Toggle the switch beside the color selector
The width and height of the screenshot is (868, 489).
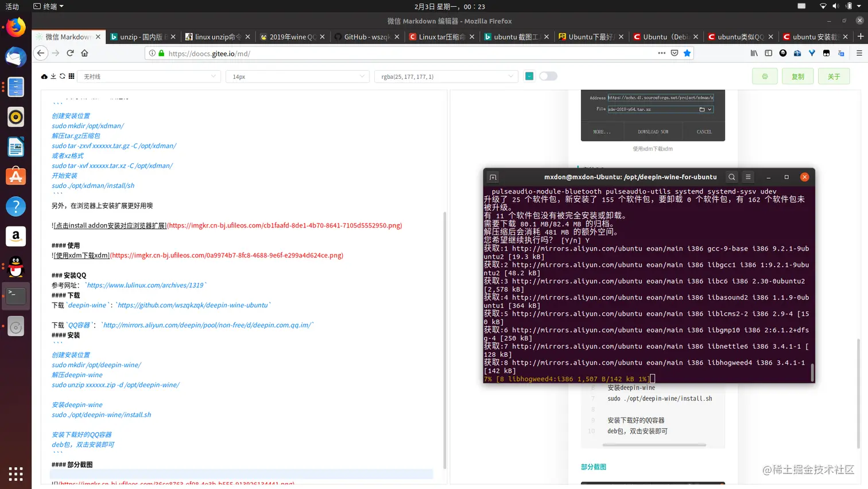(x=548, y=76)
